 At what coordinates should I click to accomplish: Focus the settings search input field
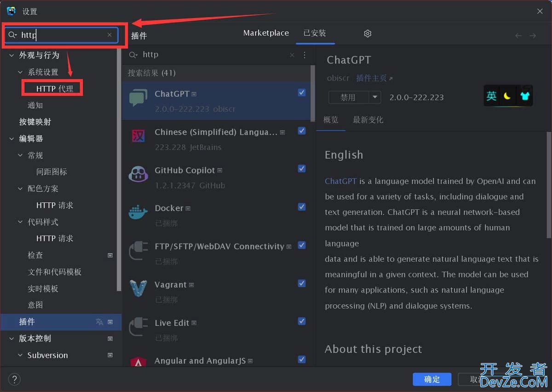point(61,35)
